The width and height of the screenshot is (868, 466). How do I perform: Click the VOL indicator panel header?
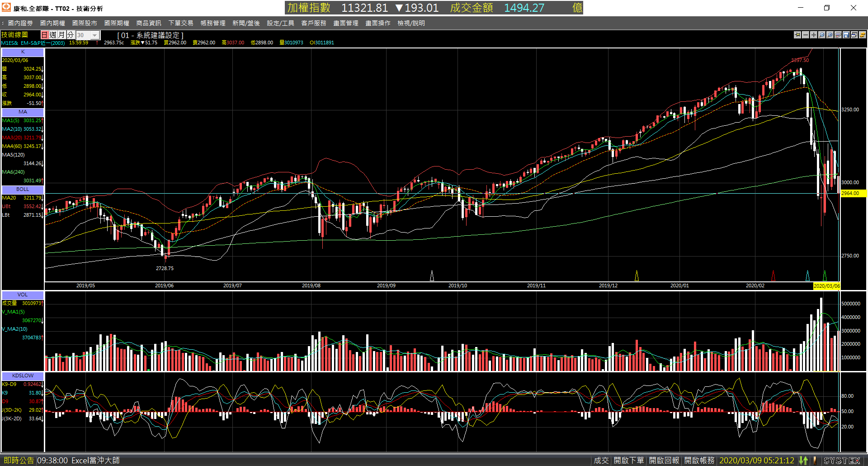tap(23, 295)
